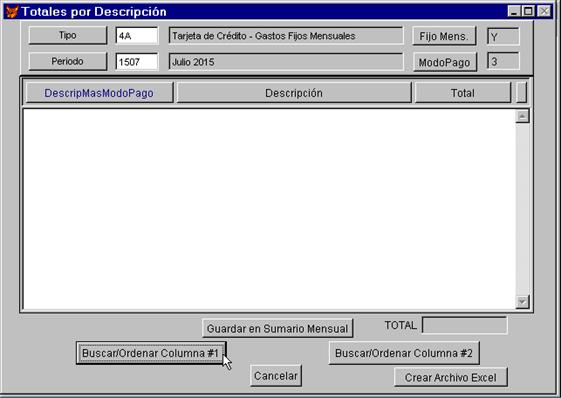561x398 pixels.
Task: Click Guardar en Sumario Mensual button
Action: pos(277,329)
